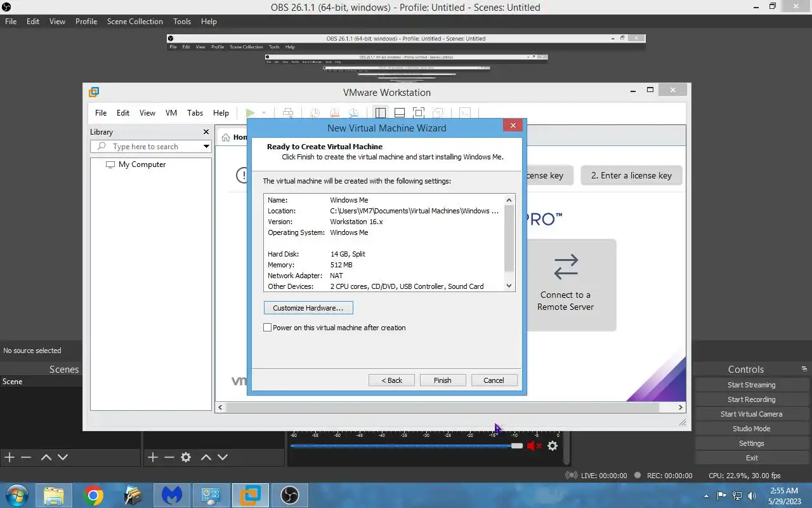This screenshot has width=812, height=508.
Task: Click Cancel in the New Virtual Machine Wizard
Action: (x=494, y=380)
